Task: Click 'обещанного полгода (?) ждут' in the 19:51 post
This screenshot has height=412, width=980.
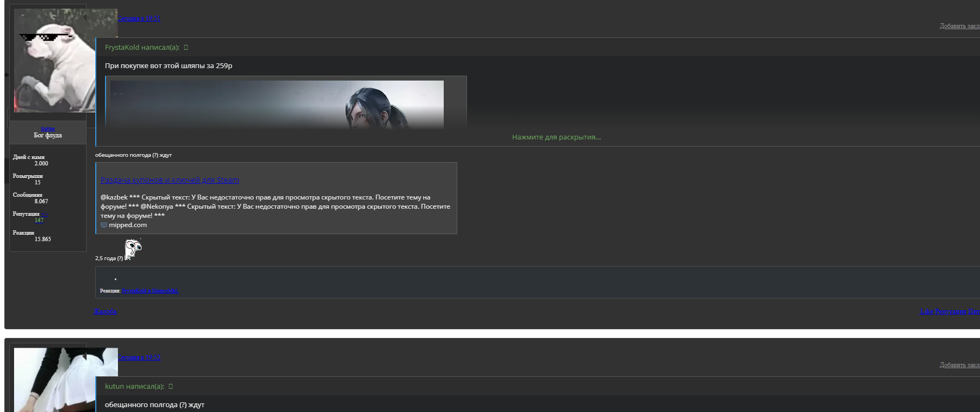Action: 134,155
